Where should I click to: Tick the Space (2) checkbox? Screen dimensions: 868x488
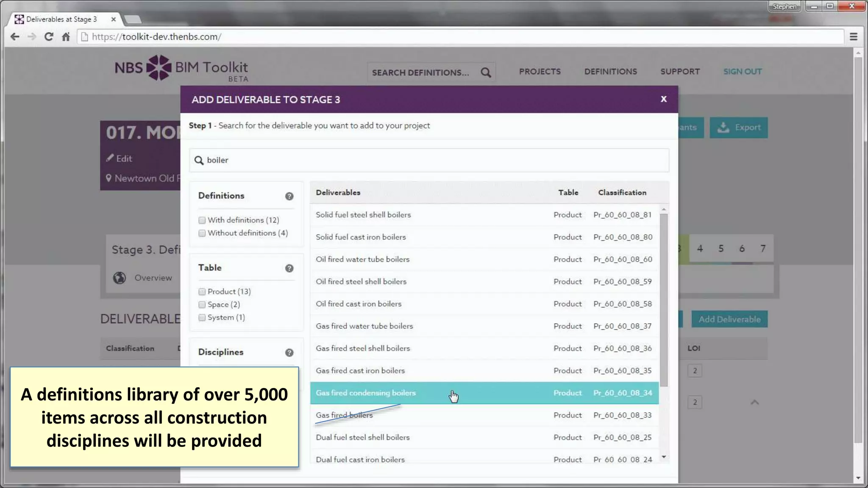click(x=202, y=305)
